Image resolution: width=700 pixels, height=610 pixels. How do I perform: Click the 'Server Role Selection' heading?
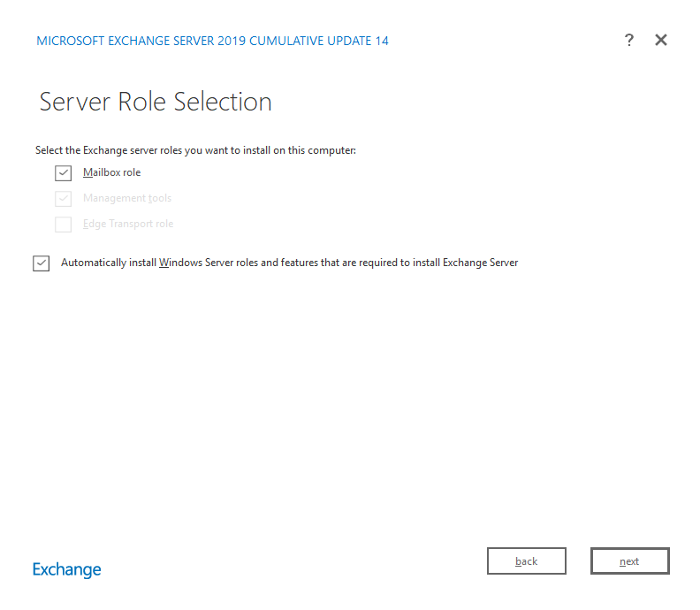click(156, 102)
